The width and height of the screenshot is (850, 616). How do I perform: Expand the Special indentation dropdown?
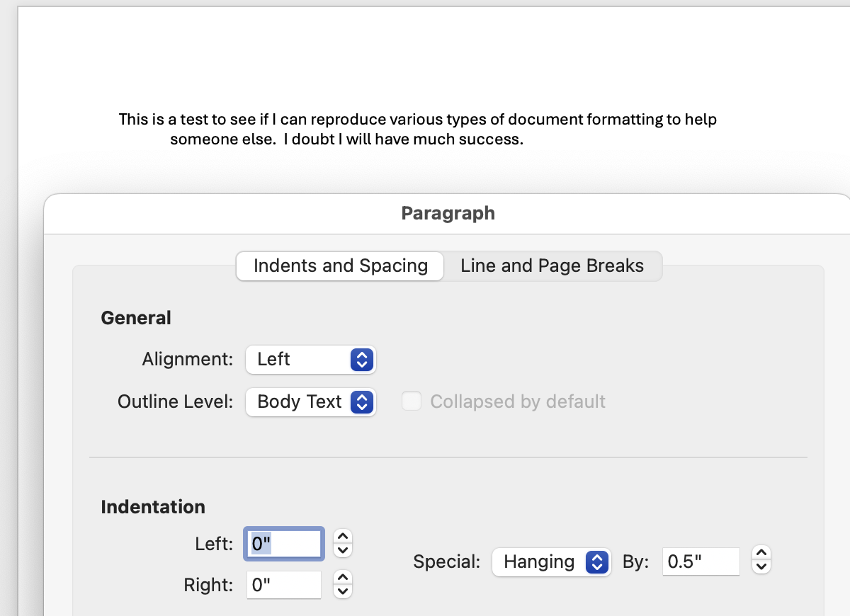tap(551, 562)
